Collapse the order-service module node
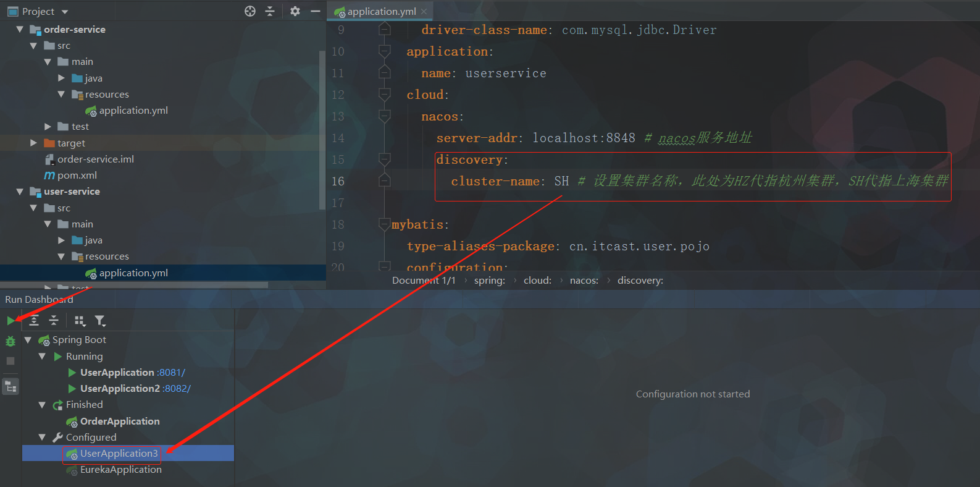 (20, 29)
